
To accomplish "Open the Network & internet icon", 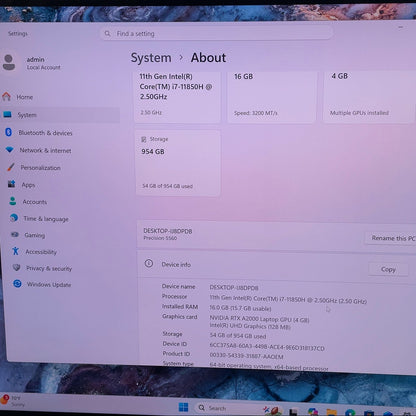I will [x=10, y=150].
